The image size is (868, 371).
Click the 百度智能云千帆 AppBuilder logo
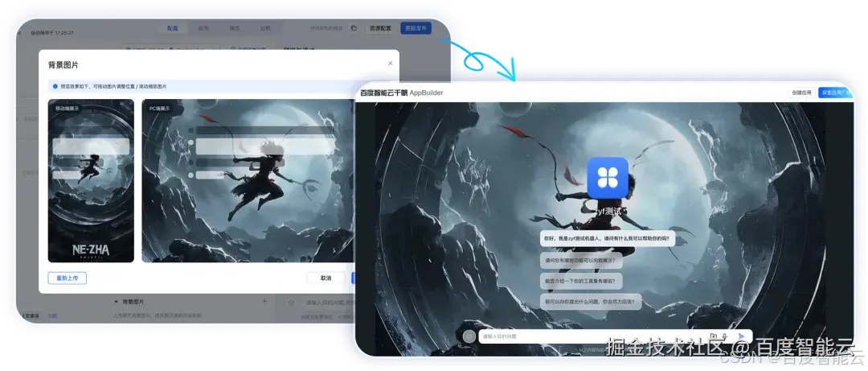(x=401, y=93)
